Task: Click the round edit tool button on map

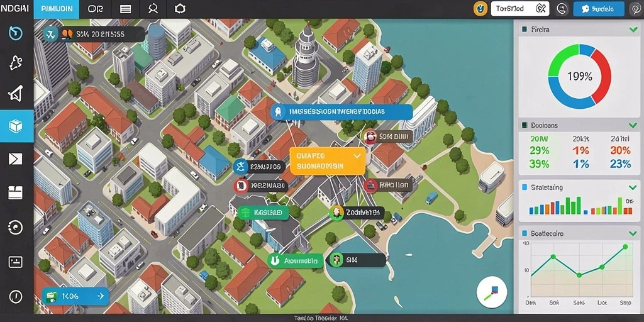Action: [x=492, y=291]
